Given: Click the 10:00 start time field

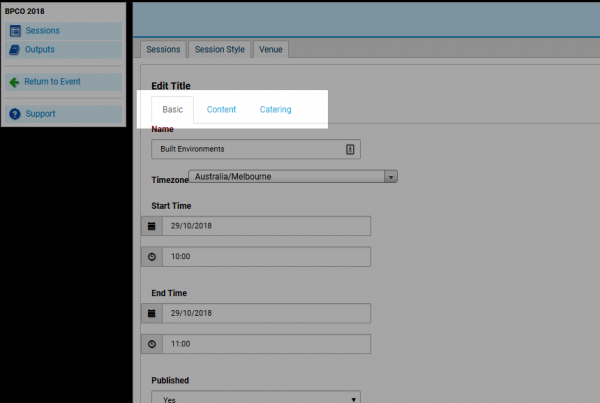Looking at the screenshot, I should [x=266, y=256].
